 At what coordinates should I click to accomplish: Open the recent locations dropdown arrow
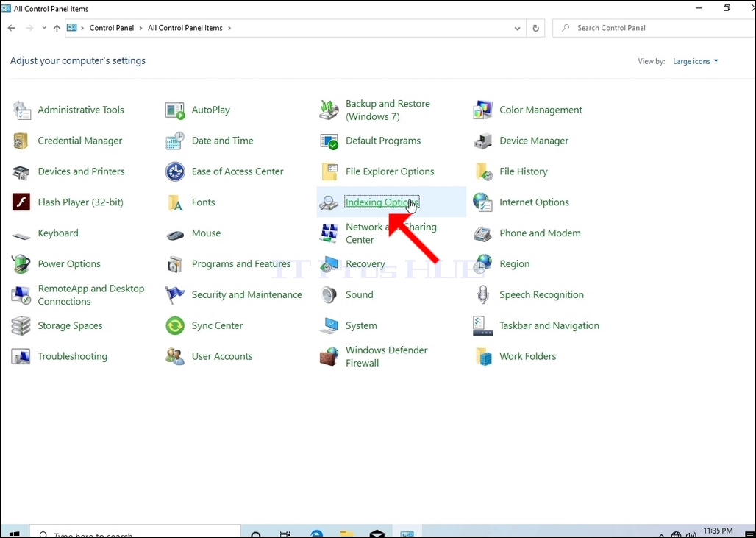[x=44, y=28]
